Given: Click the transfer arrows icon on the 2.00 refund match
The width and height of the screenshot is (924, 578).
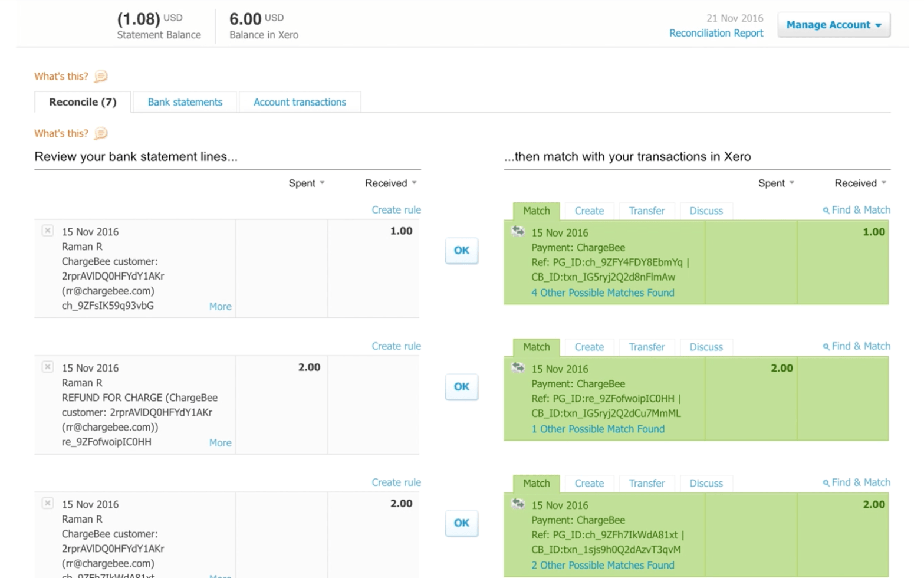Looking at the screenshot, I should [x=518, y=367].
